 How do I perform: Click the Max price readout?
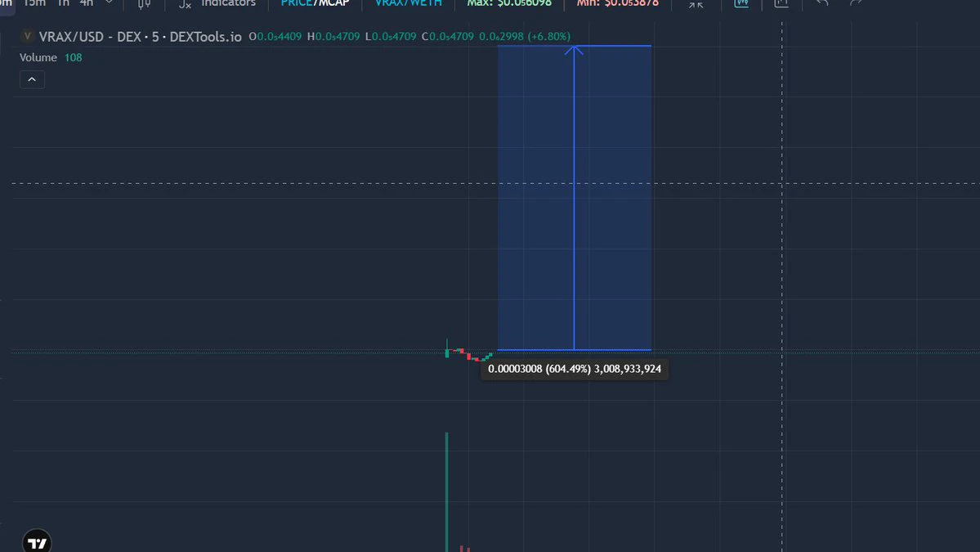[x=509, y=3]
